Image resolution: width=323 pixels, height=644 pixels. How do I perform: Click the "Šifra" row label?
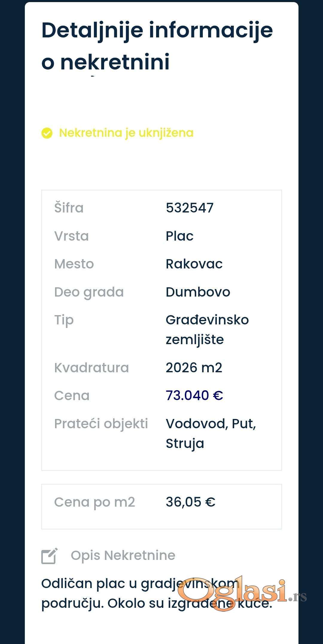click(69, 208)
